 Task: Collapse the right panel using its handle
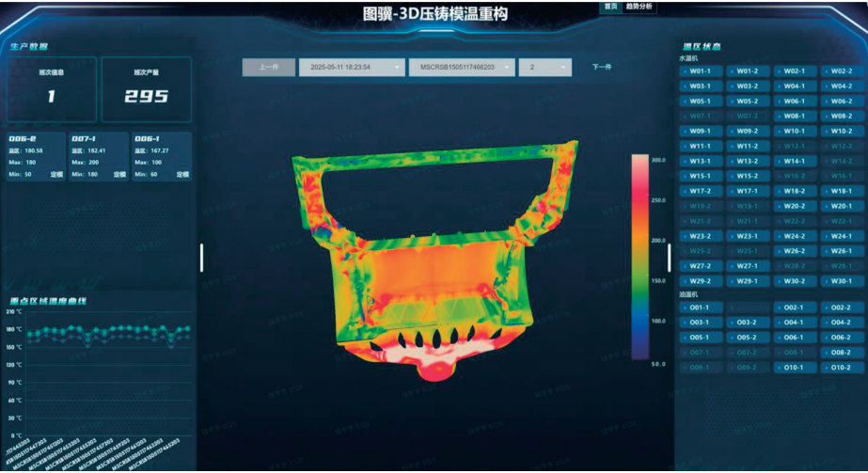[670, 258]
